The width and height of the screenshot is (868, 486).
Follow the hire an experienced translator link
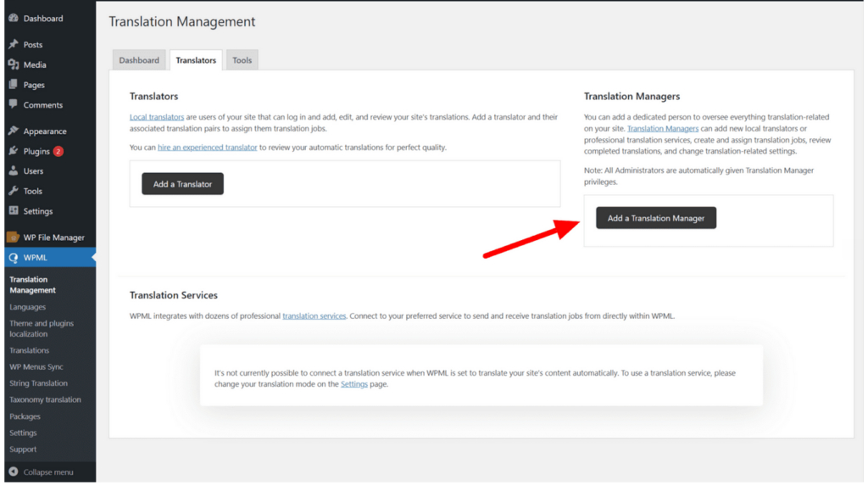(208, 148)
